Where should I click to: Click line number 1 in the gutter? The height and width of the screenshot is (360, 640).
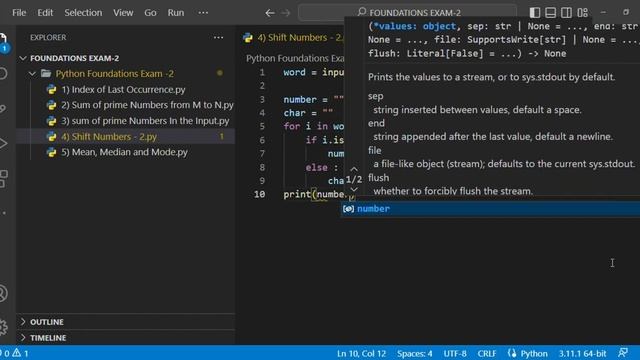[262, 73]
